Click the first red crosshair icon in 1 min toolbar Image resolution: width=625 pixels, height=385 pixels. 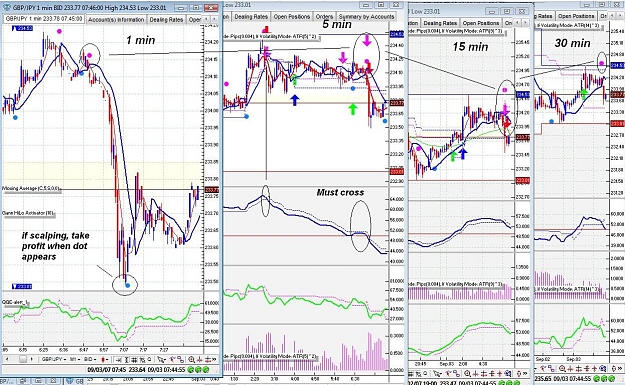tap(199, 360)
